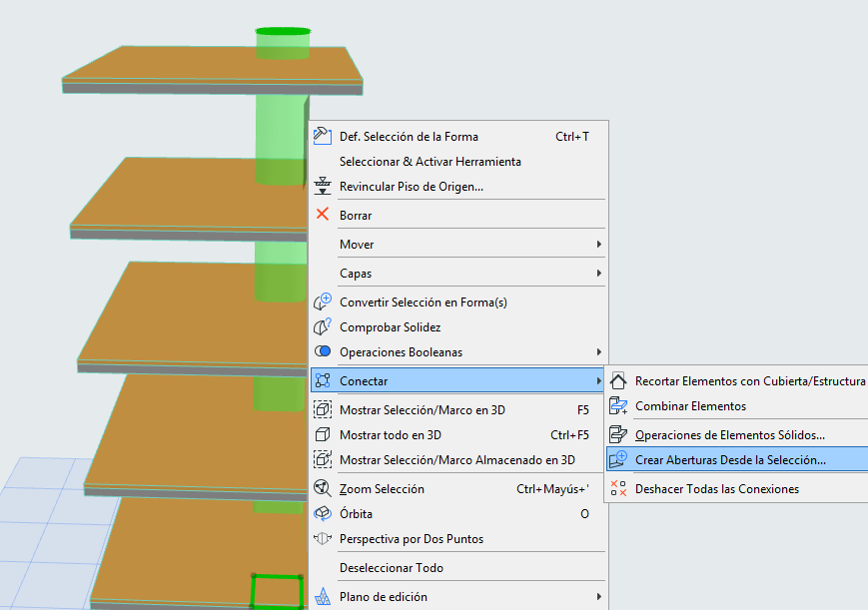Select Mostrar Selección/Marco Almacenado en 3D

coord(458,459)
